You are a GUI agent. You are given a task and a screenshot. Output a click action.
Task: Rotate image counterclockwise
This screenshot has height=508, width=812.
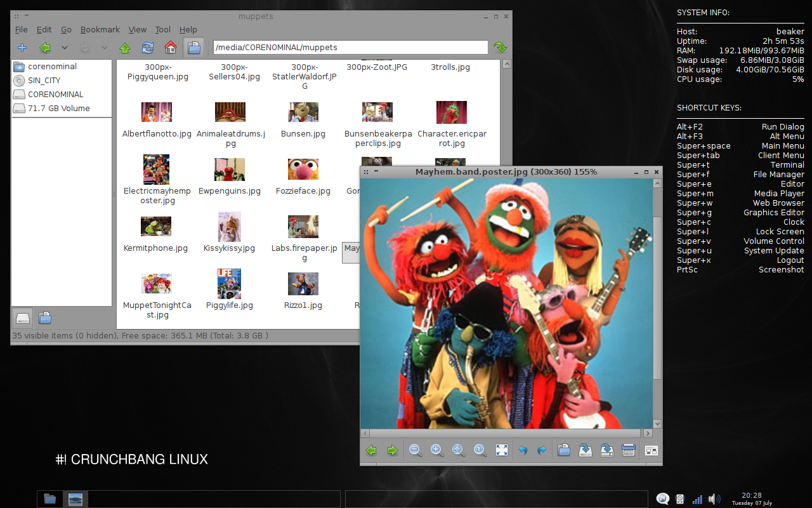click(x=523, y=450)
